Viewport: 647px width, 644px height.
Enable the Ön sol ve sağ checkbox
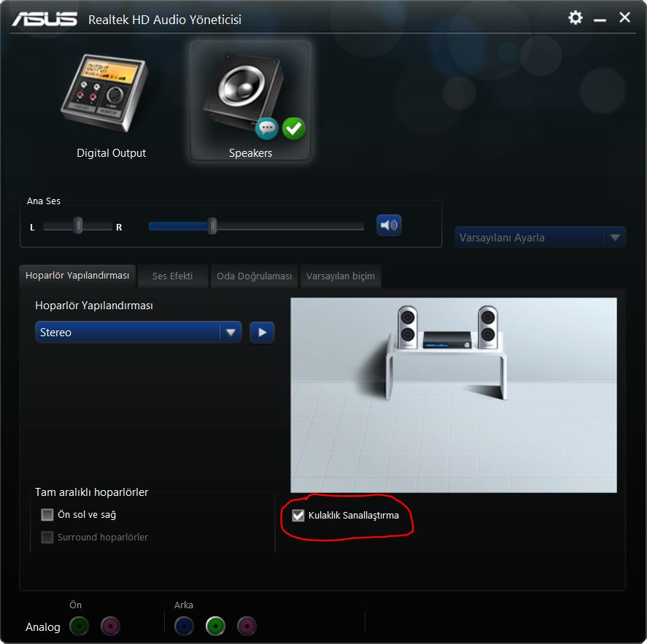[x=47, y=514]
